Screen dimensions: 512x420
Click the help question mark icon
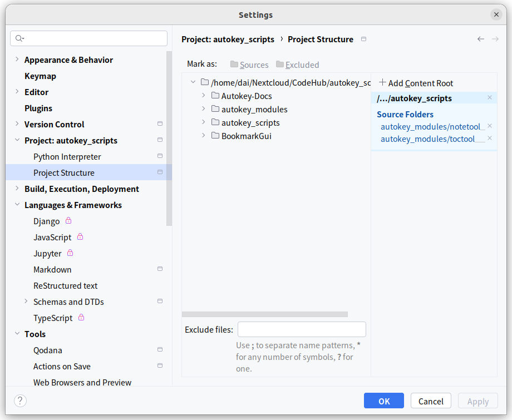(20, 401)
